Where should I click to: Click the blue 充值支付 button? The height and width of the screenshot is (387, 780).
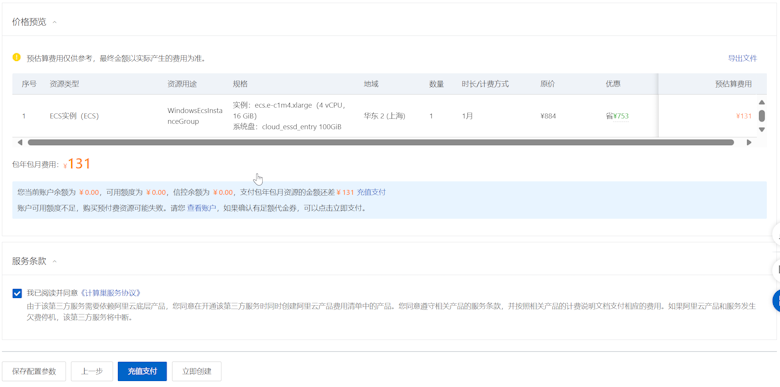click(142, 371)
